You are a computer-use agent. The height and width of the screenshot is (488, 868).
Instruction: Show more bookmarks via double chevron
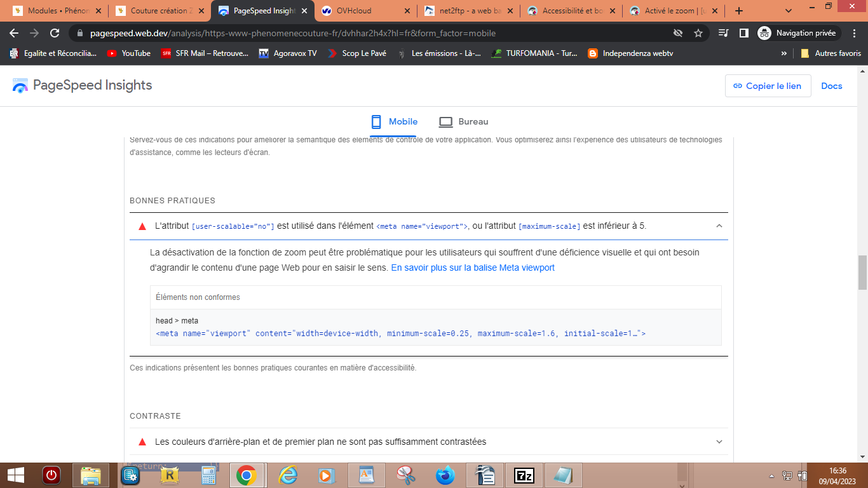pos(784,53)
